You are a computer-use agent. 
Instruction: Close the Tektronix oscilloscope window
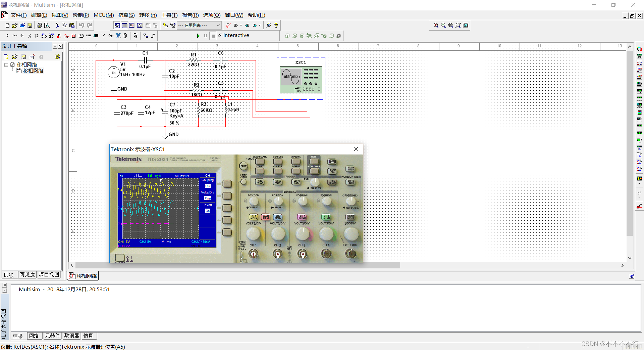356,149
